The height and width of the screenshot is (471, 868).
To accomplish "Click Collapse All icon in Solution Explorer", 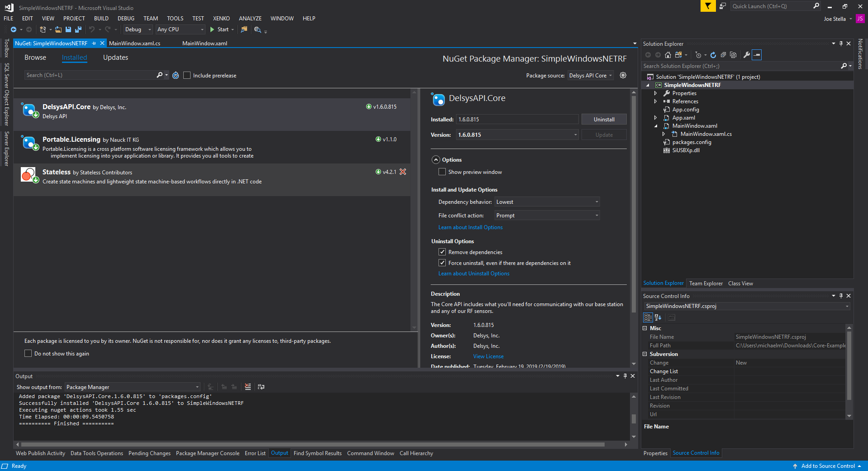I will pyautogui.click(x=723, y=55).
